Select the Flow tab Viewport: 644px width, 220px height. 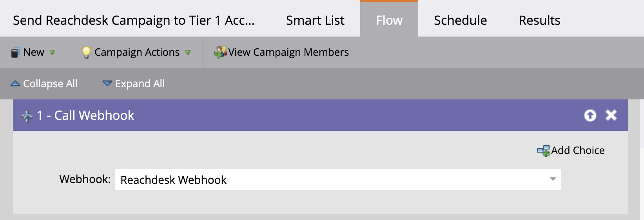coord(389,19)
